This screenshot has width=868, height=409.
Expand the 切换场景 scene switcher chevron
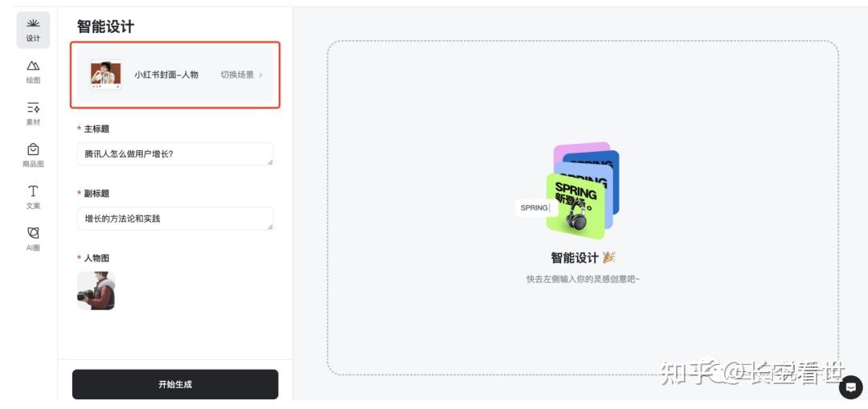(x=260, y=75)
